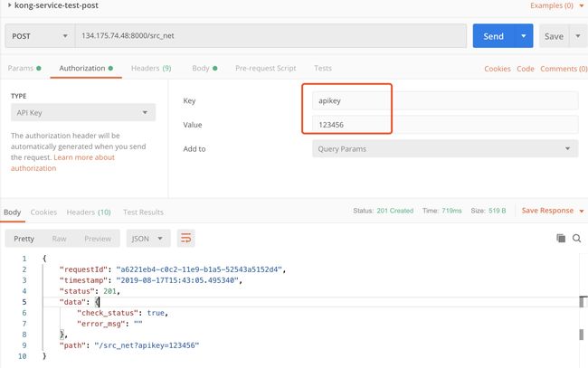Open the API Key type dropdown
Image resolution: width=588 pixels, height=368 pixels.
83,112
